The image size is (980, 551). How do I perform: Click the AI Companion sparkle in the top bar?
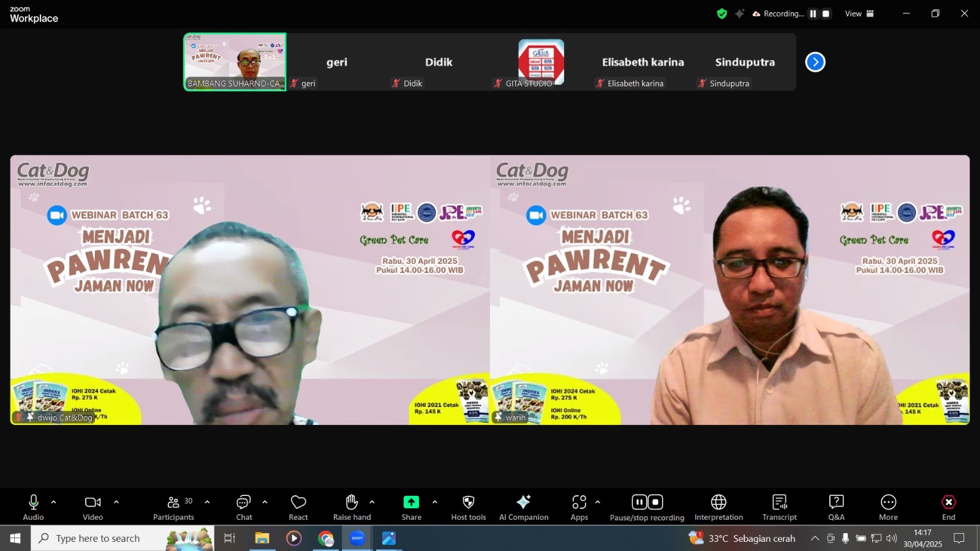(740, 13)
